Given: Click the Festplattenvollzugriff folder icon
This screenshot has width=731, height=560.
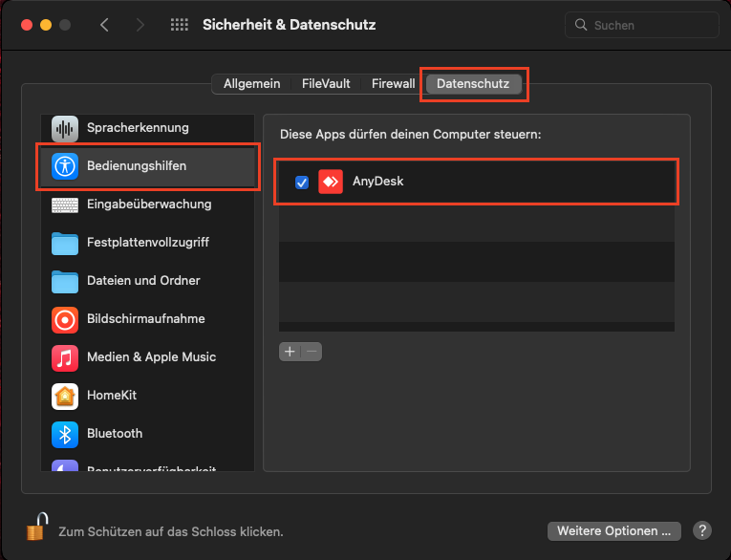Looking at the screenshot, I should click(65, 243).
